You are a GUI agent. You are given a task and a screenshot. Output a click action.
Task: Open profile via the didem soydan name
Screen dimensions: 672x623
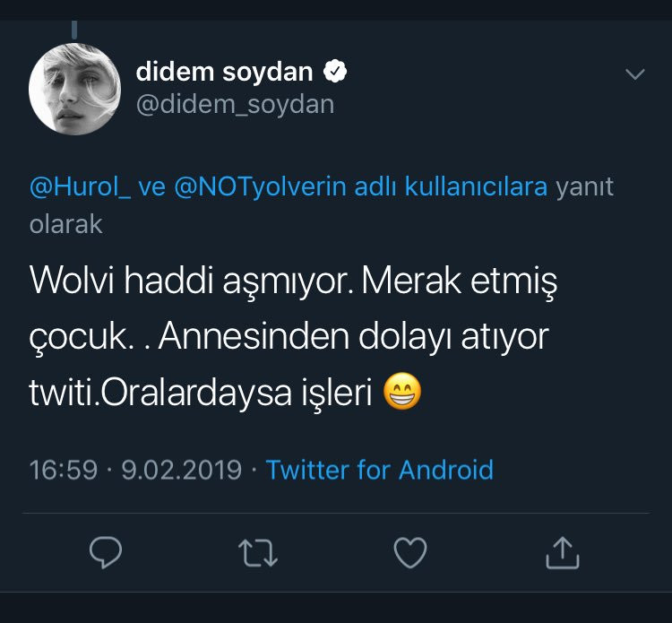tap(224, 72)
